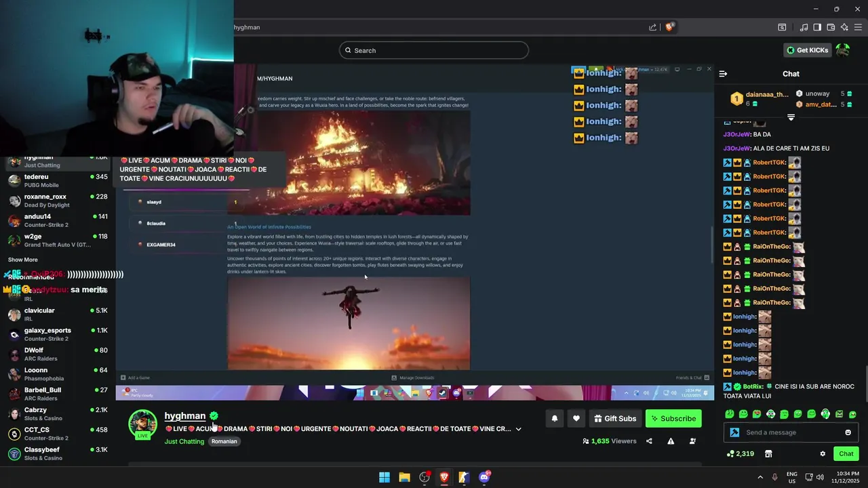This screenshot has width=868, height=488.
Task: Send message with green Chat button
Action: 846,454
